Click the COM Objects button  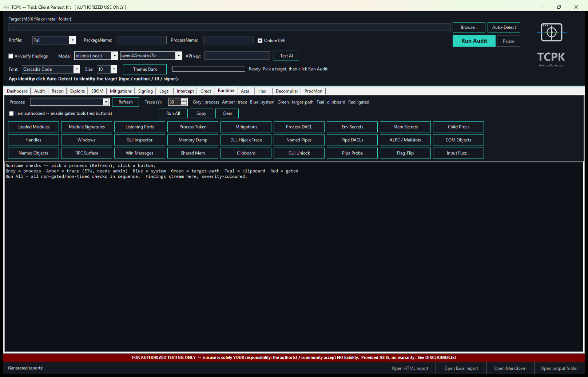[458, 140]
